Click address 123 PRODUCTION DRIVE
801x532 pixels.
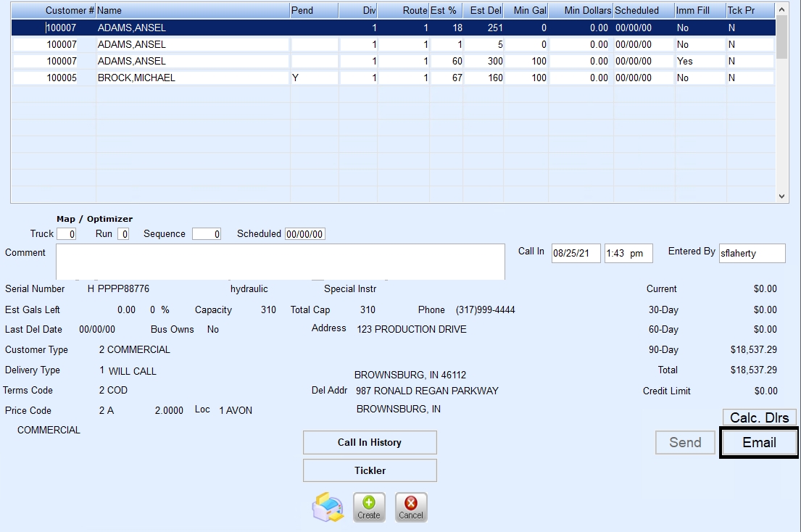click(x=412, y=329)
